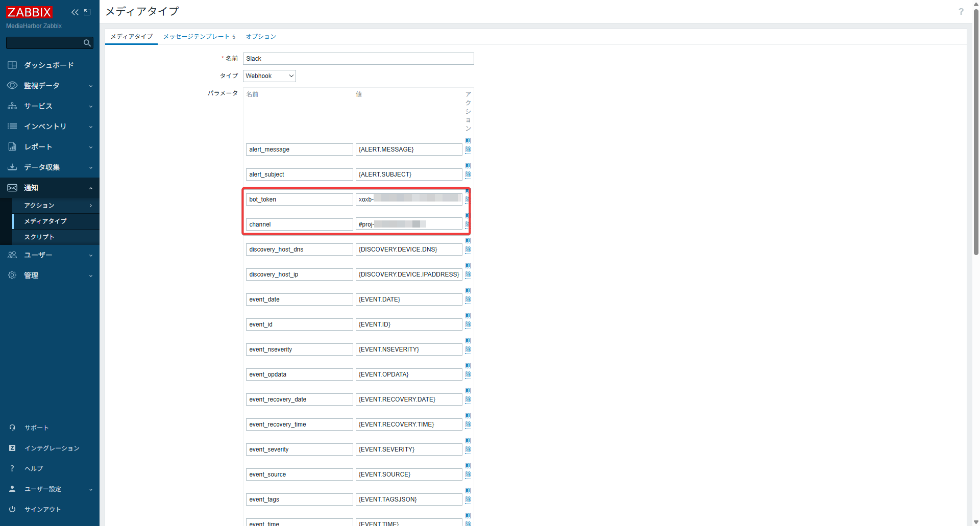Click the 名前 field containing Slack
Screen dimensions: 980x526
(358, 59)
